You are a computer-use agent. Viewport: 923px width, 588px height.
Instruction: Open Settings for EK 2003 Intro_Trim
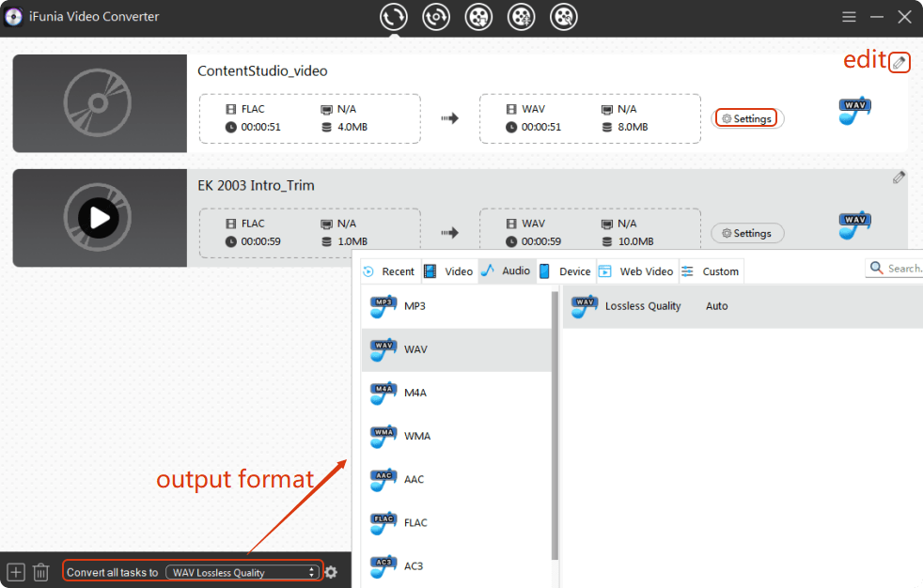pos(746,233)
